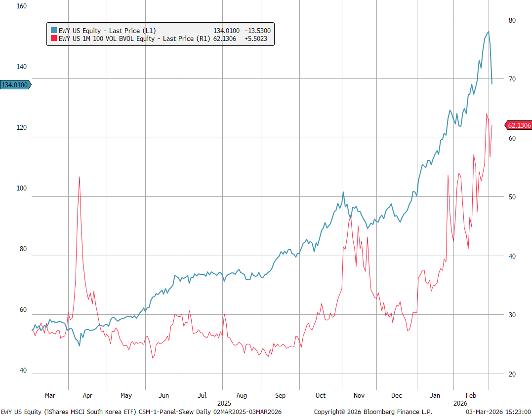Toggle visibility of the EWY US Equity series
Screen dimensions: 532x416
pos(99,30)
